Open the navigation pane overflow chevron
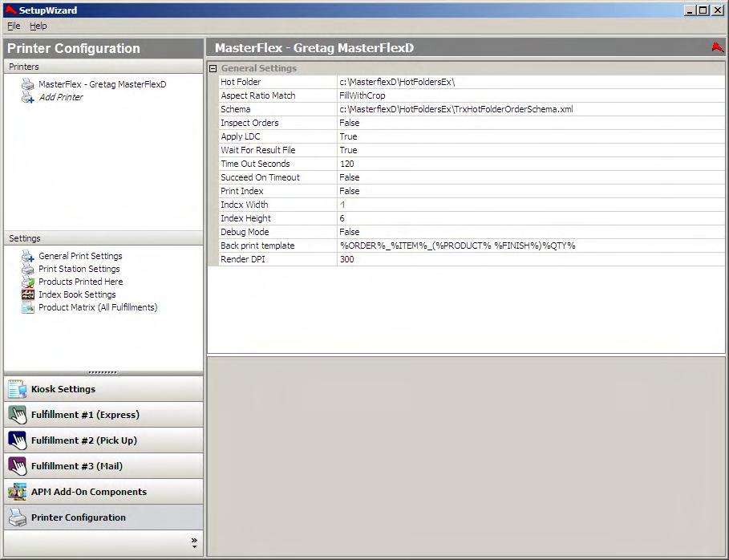This screenshot has height=560, width=729. (x=194, y=542)
